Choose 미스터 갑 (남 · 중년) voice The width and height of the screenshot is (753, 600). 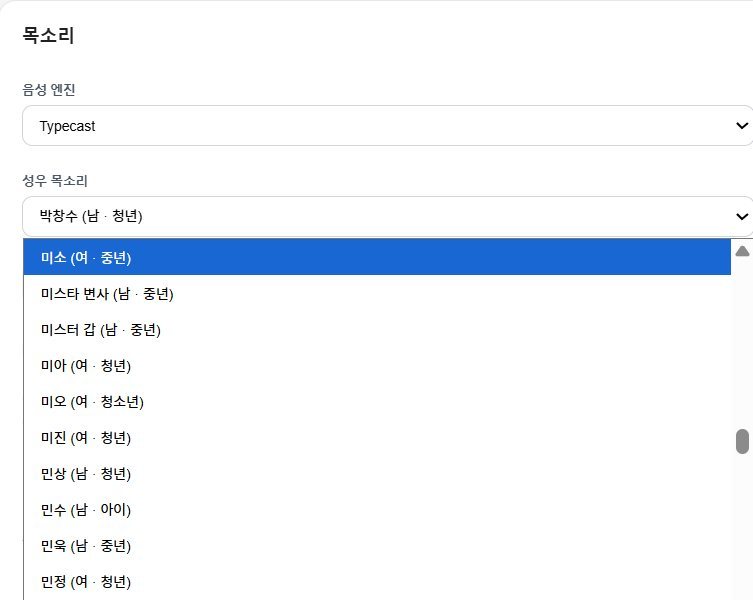coord(377,330)
